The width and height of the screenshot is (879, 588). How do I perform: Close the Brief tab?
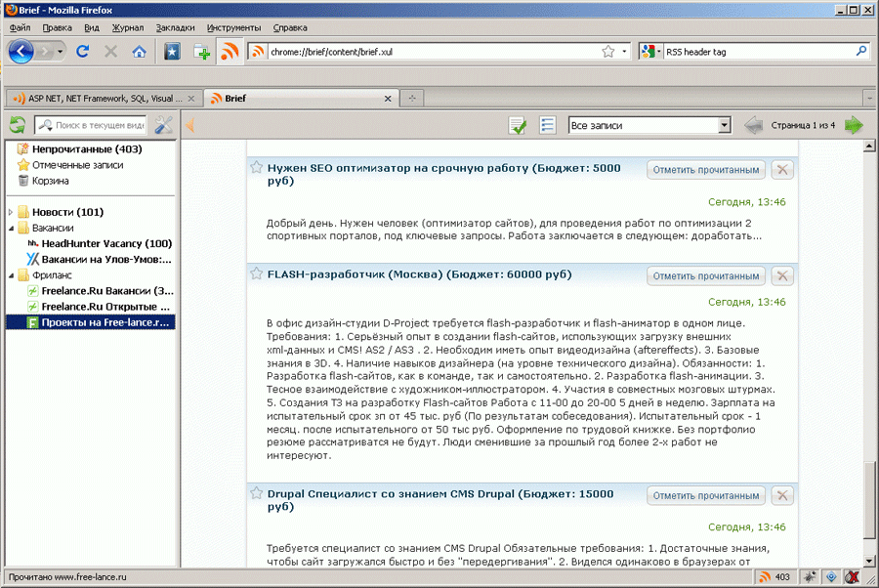(x=388, y=99)
